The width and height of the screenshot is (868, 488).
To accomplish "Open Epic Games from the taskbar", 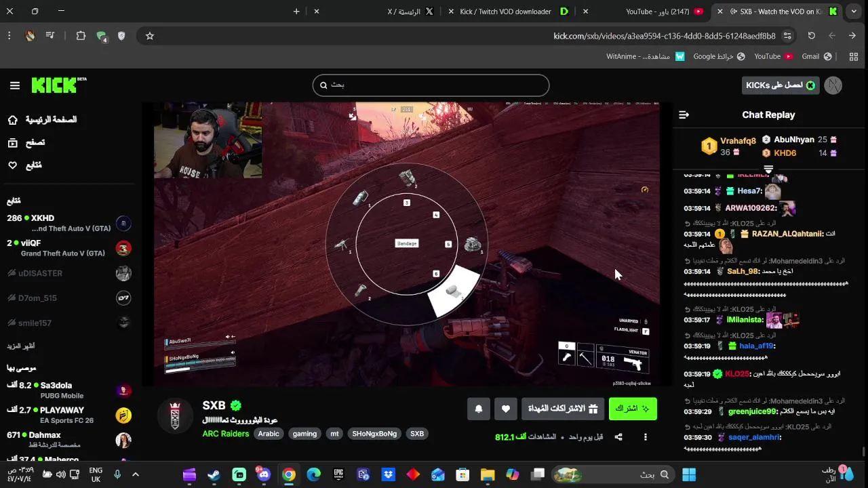I will tap(338, 474).
